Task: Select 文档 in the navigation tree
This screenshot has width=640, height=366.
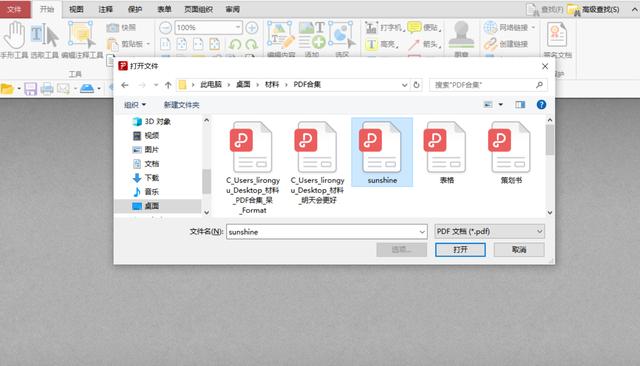Action: click(x=147, y=164)
